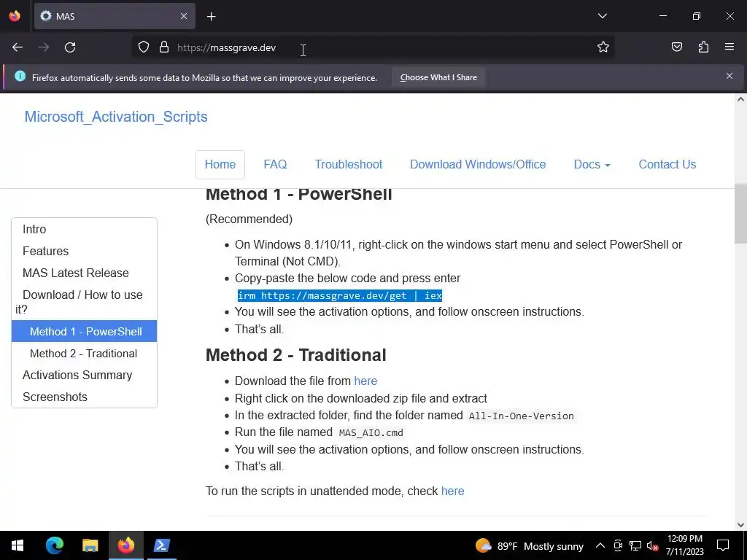The image size is (747, 560).
Task: Close the MAS tab
Action: coord(184,16)
